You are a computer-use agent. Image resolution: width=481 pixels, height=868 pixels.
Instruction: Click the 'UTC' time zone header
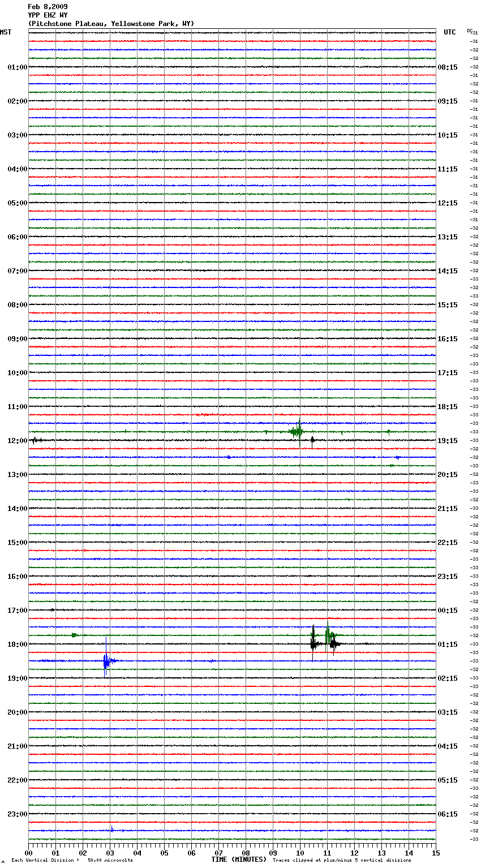click(450, 32)
